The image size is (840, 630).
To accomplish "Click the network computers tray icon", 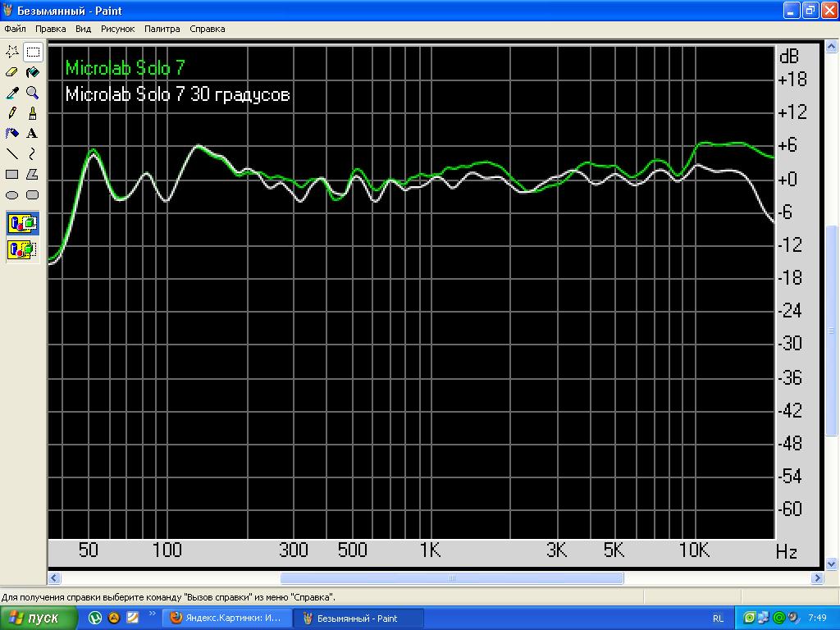I will pos(764,619).
